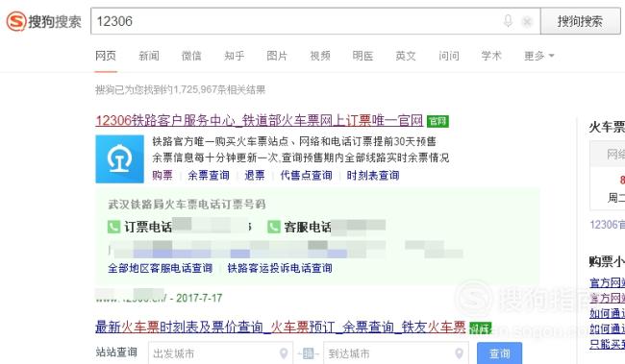The height and width of the screenshot is (364, 625).
Task: Open the 最新火车票时刻表及票价查询 result title
Action: click(x=280, y=328)
